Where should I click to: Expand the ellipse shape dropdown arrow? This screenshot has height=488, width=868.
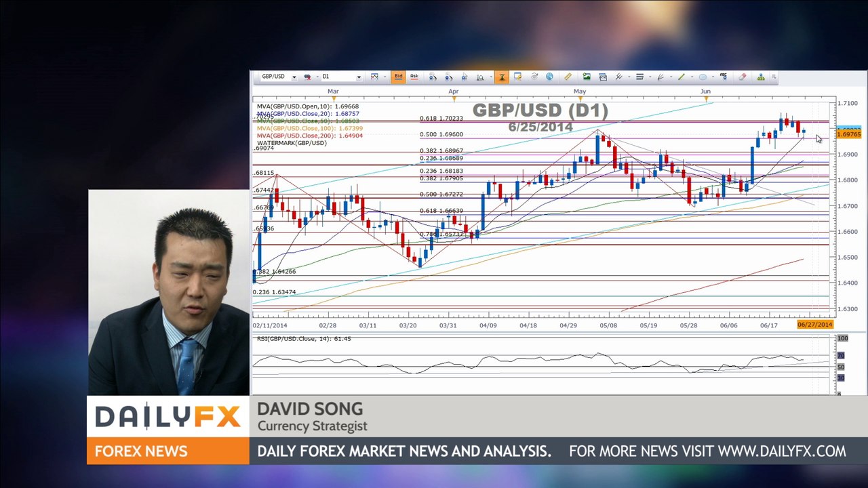point(712,77)
